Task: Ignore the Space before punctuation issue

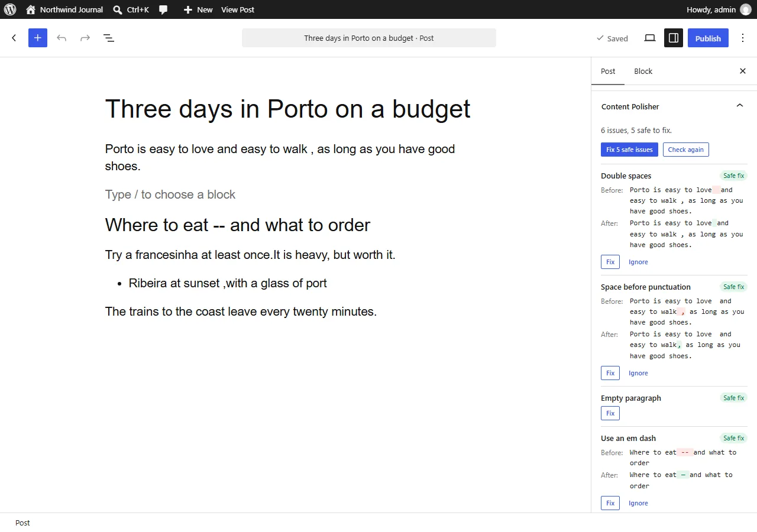Action: 638,373
